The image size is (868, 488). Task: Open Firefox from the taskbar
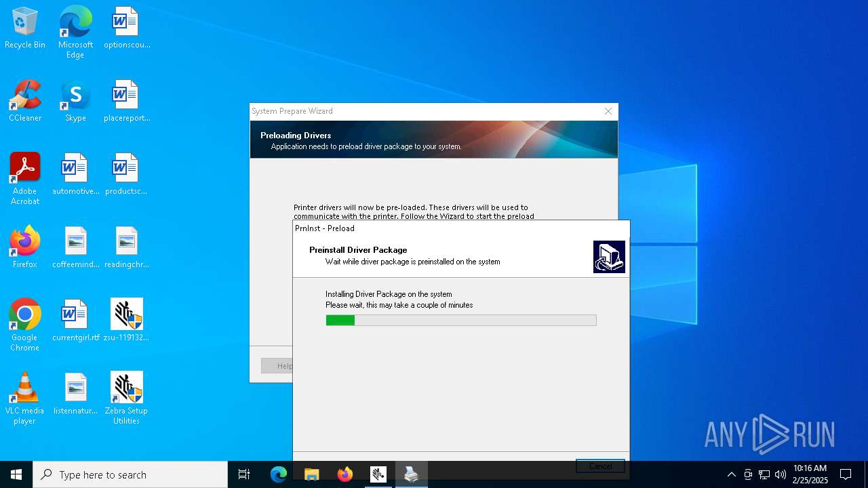click(345, 474)
